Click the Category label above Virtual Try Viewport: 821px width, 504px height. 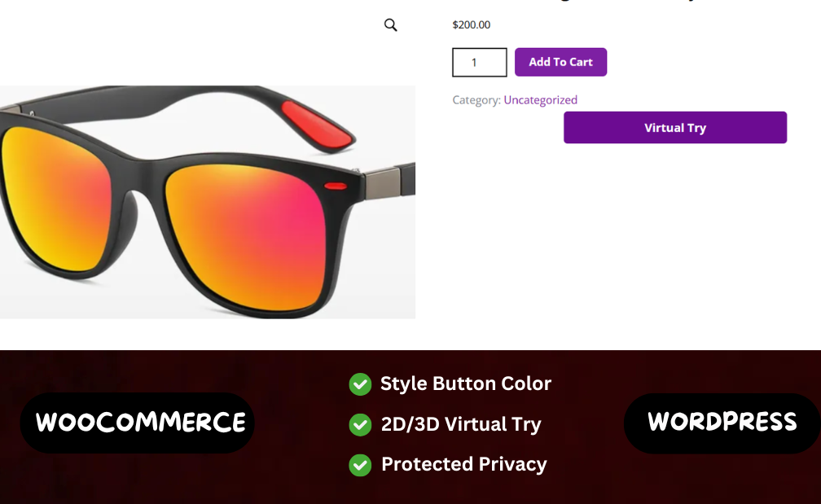[476, 99]
